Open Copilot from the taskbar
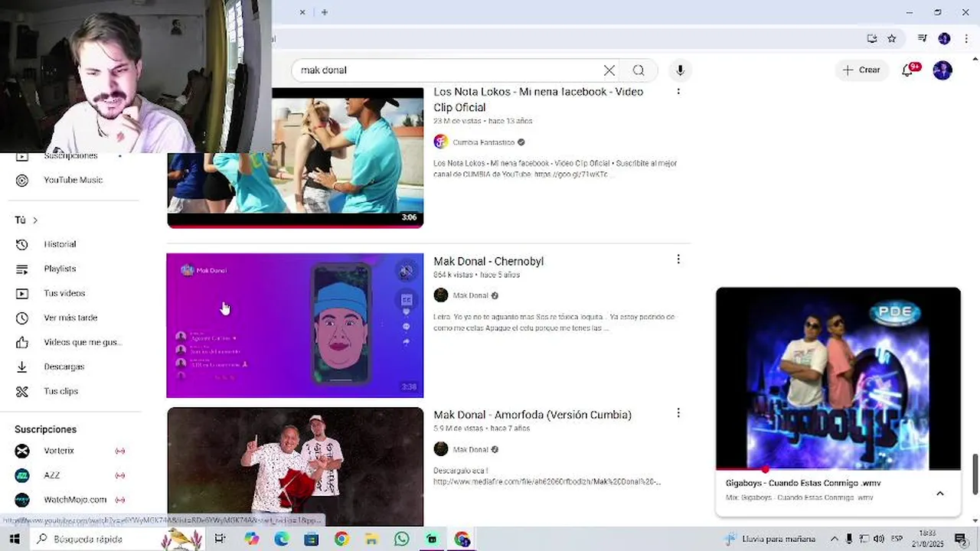 252,539
